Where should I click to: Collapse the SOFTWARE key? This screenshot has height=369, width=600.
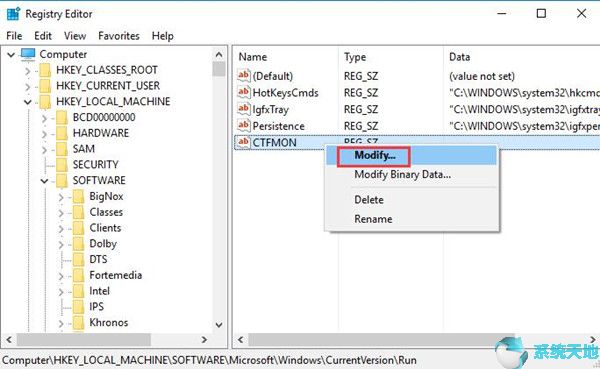(x=44, y=181)
